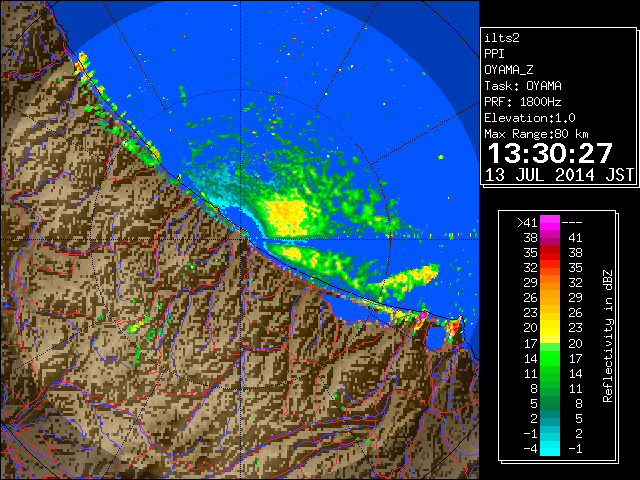Screen dimensions: 640x480
Task: Click the "ilts2" label in info box
Action: pos(502,38)
